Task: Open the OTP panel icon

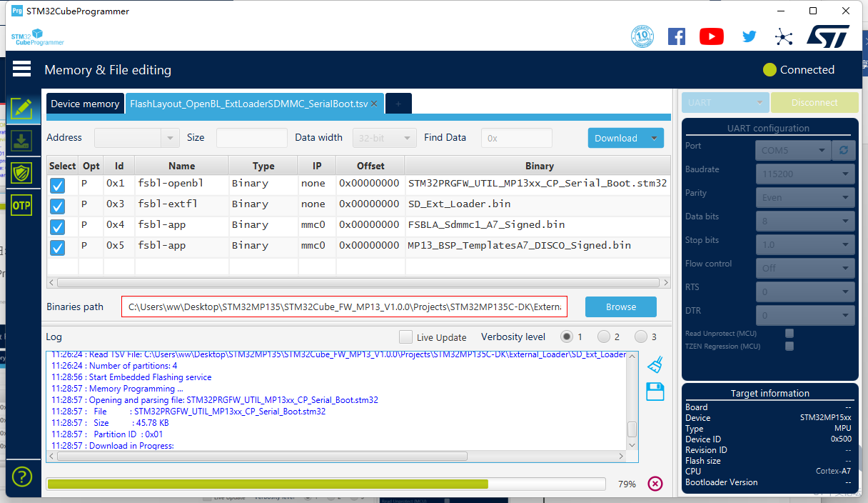Action: coord(22,204)
